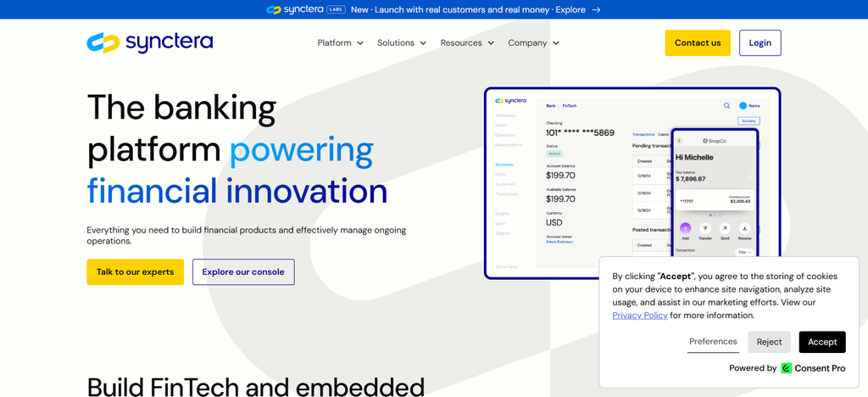Viewport: 868px width, 397px height.
Task: Open Admin Panel in console preview sidebar
Action: pyautogui.click(x=506, y=267)
